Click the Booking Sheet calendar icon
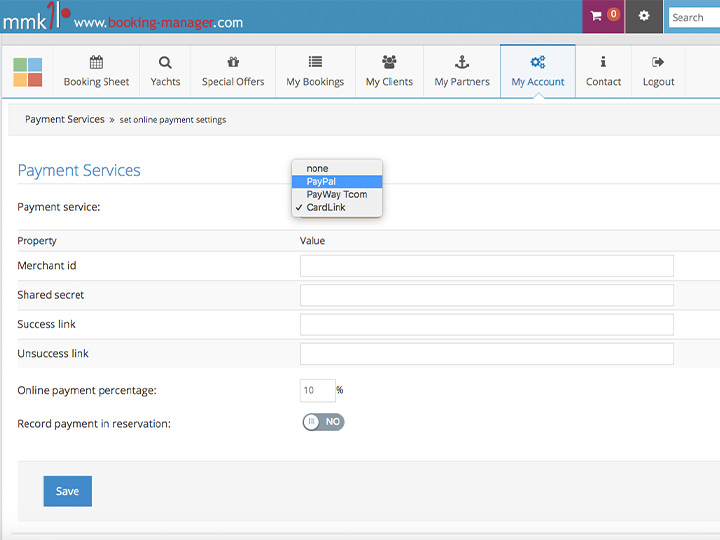Screen dimensions: 720x540 pos(96,62)
